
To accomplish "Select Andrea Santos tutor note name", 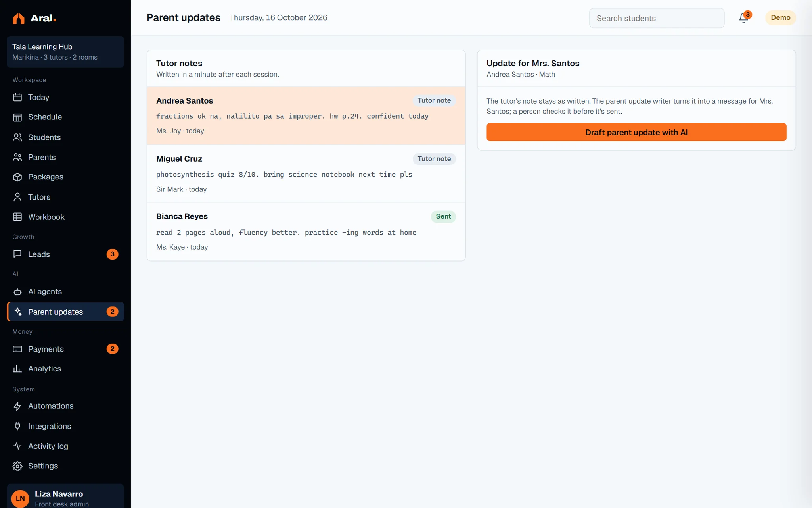I will tap(184, 101).
